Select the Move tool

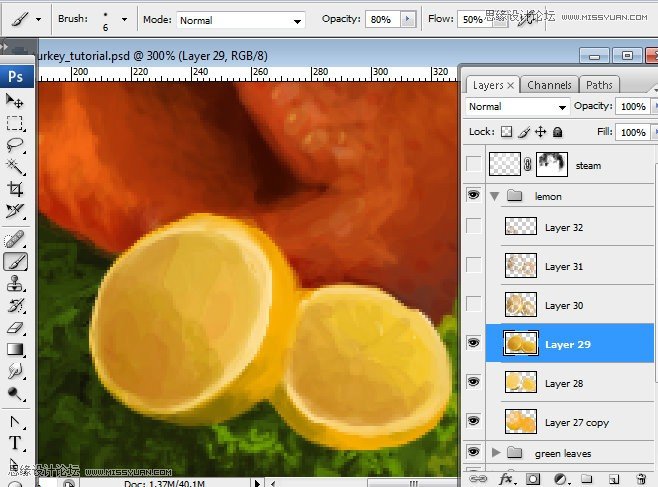(15, 101)
